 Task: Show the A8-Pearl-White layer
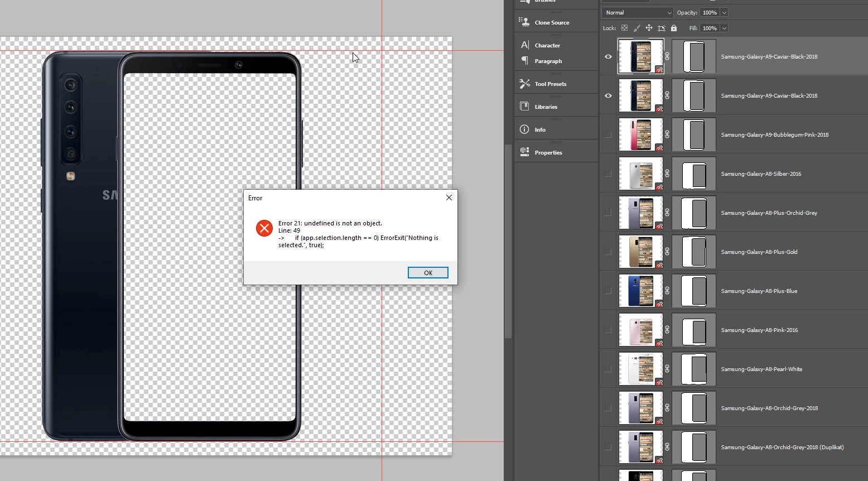[608, 369]
